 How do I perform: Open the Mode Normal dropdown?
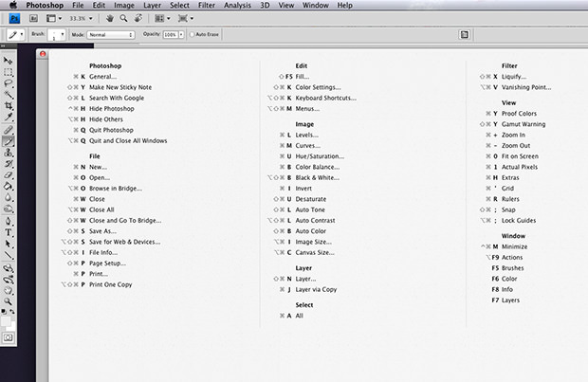click(111, 34)
